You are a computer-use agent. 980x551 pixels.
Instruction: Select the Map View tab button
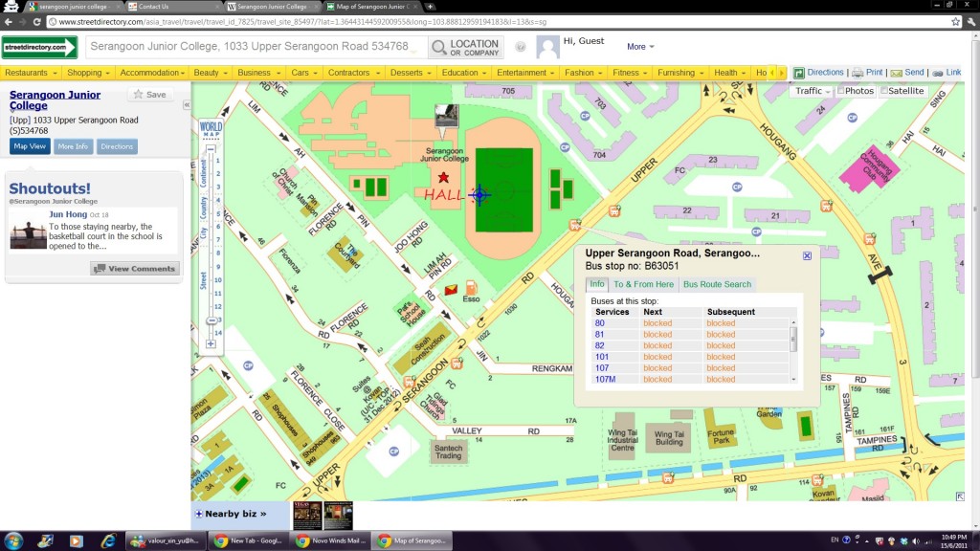click(30, 146)
